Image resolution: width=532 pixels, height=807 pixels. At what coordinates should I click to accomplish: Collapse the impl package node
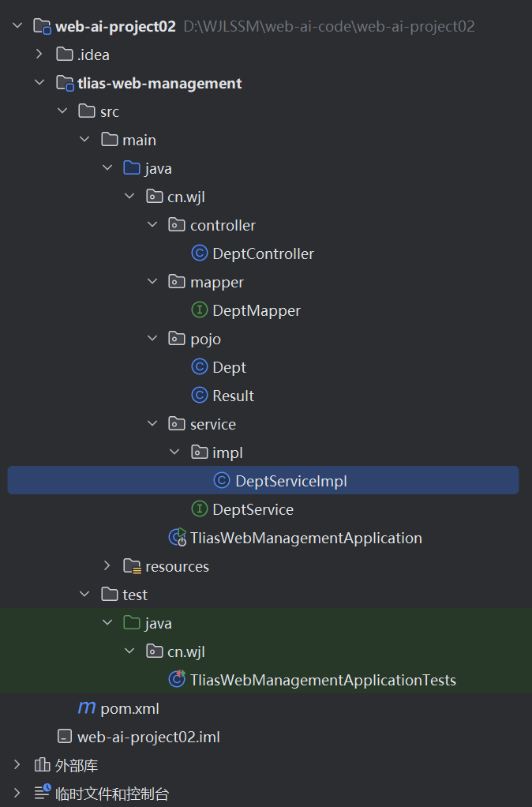click(x=174, y=452)
